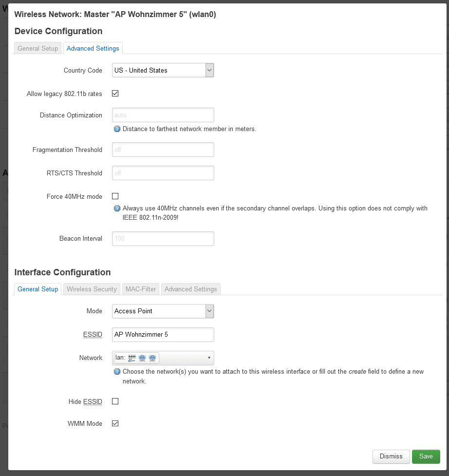The image size is (449, 476).
Task: Click into the ESSID text field
Action: [163, 335]
